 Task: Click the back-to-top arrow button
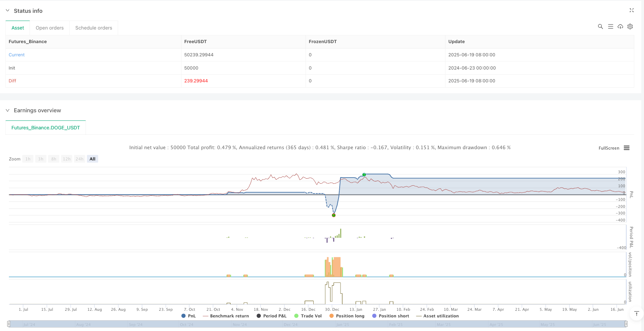click(x=636, y=314)
